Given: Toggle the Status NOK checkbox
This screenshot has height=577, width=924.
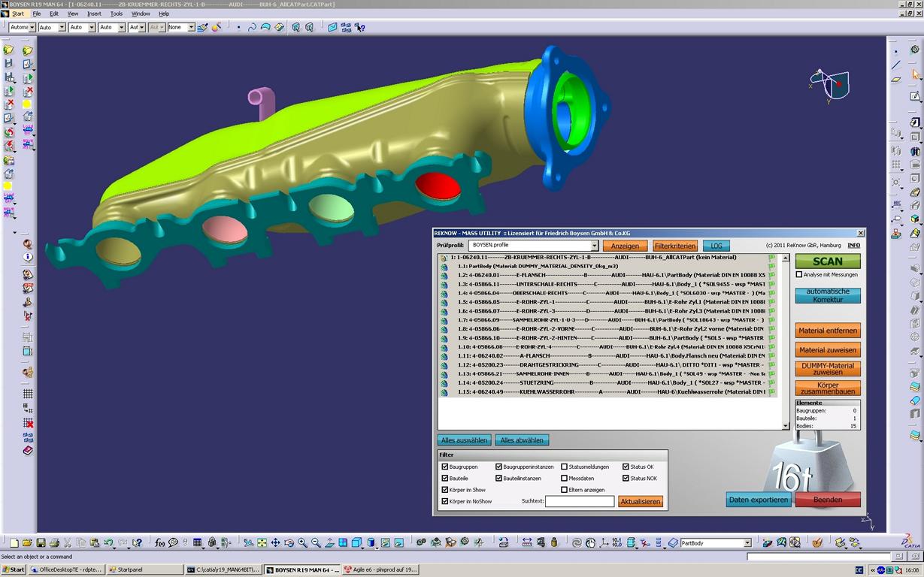Looking at the screenshot, I should [x=626, y=478].
